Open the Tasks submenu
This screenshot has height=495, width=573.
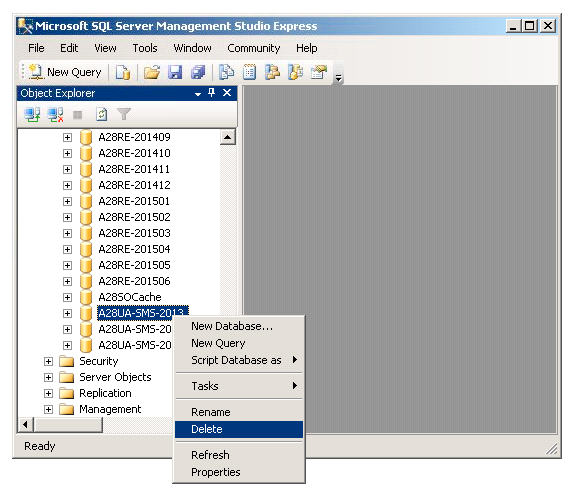pyautogui.click(x=239, y=386)
